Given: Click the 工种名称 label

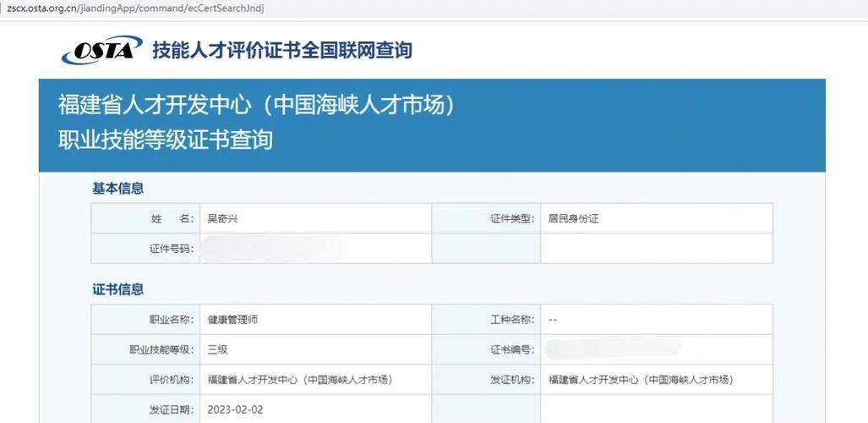Looking at the screenshot, I should (x=513, y=319).
